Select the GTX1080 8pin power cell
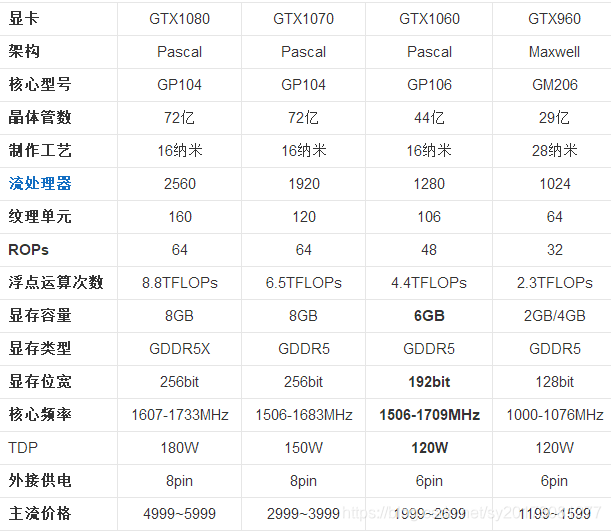Screen dimensions: 611x531 point(179,481)
